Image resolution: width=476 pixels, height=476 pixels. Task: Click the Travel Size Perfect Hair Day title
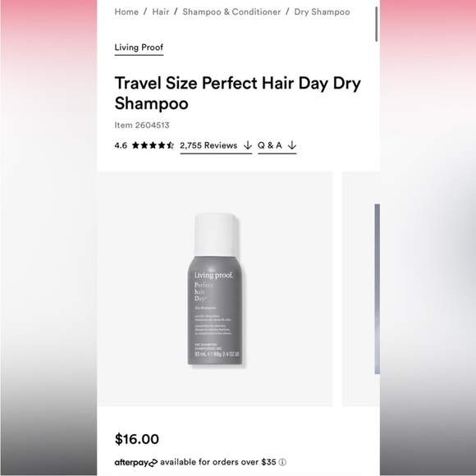[x=238, y=93]
